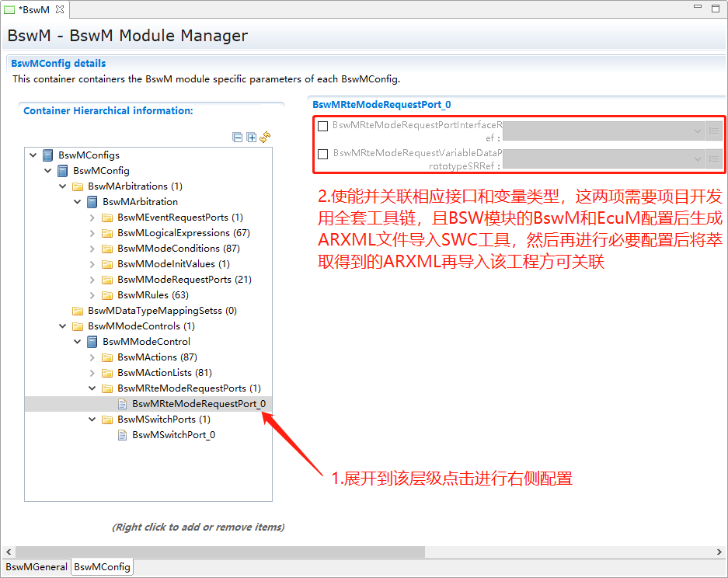
Task: Click the sync/refresh arrows icon above tree
Action: (x=265, y=137)
